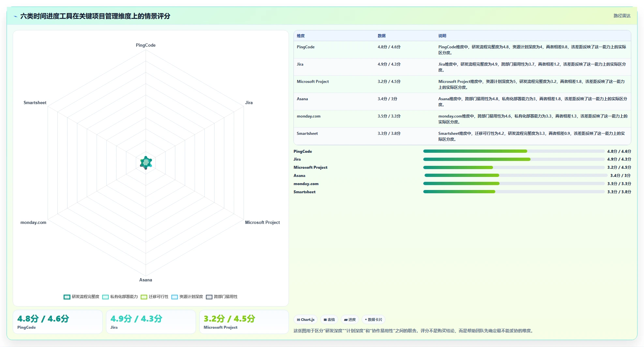644x347 pixels.
Task: Click the PingCode description text in table
Action: tap(532, 50)
